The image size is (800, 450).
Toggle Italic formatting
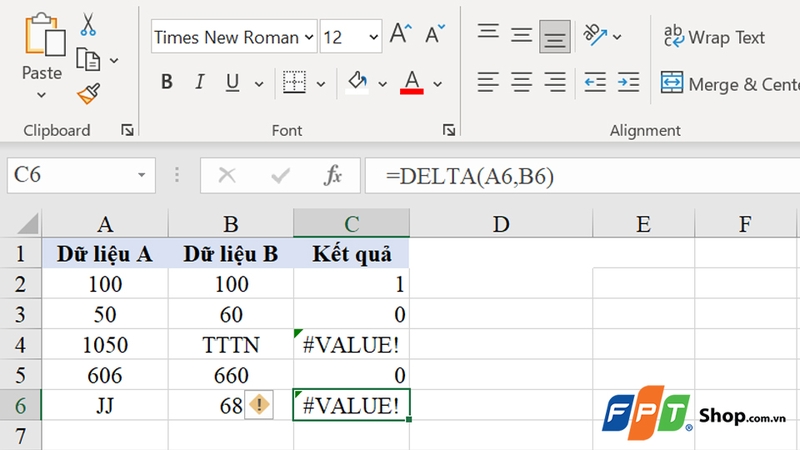[199, 82]
